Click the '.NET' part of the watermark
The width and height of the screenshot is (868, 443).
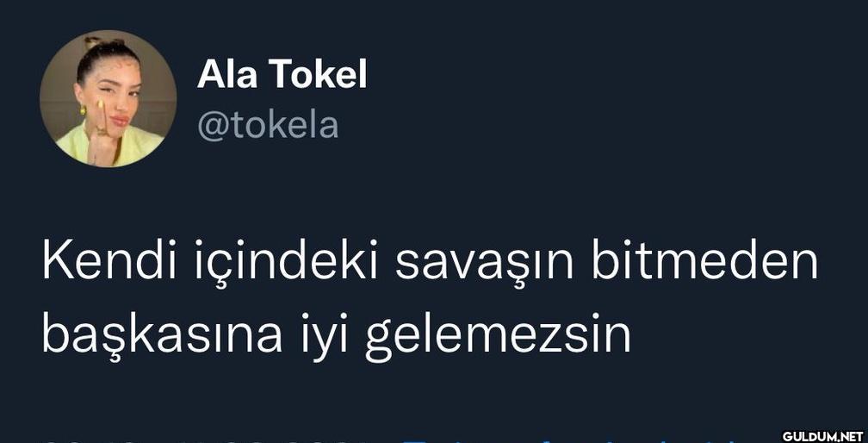point(850,436)
